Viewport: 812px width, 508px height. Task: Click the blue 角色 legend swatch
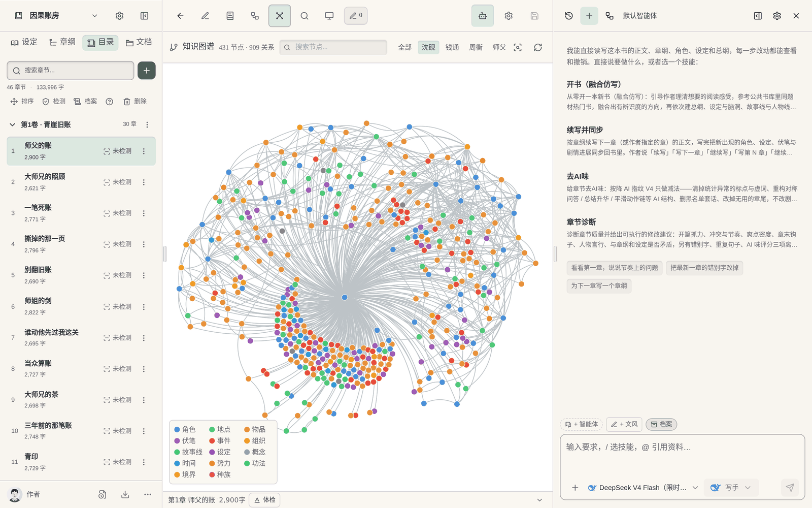[x=177, y=430]
